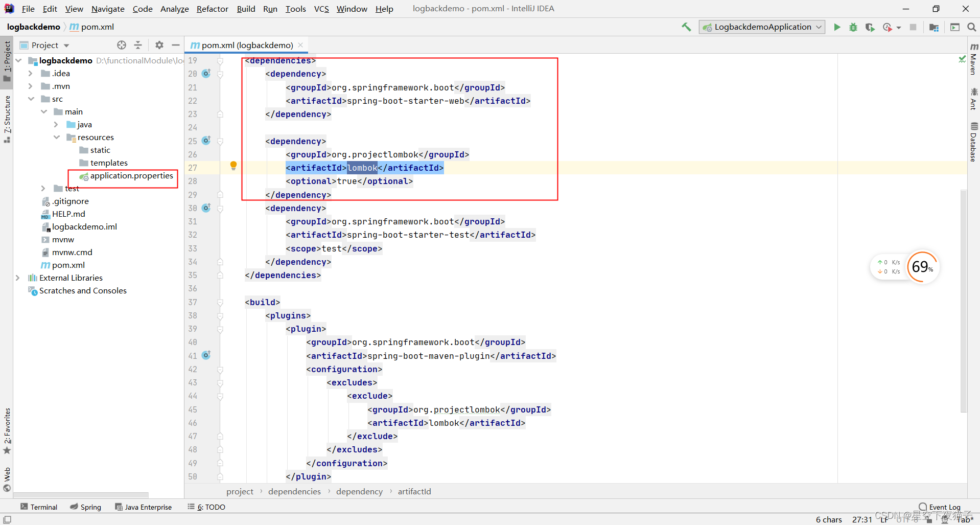Click gutter bean icon on line 20
Screen dimensions: 980x525
point(206,74)
